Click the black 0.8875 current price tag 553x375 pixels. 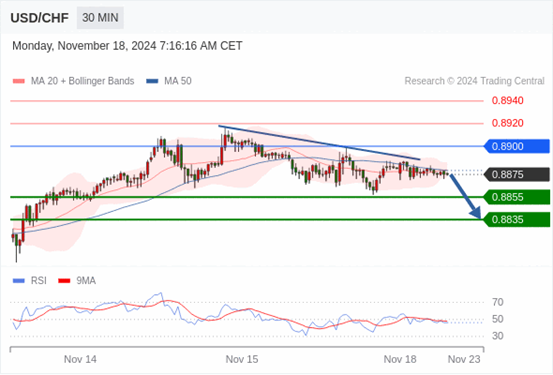[516, 174]
